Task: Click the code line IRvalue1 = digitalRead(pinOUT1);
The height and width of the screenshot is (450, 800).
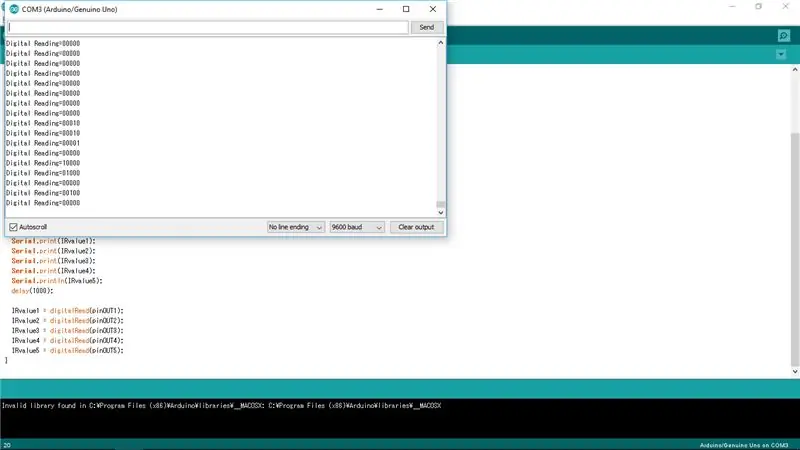Action: click(x=67, y=311)
